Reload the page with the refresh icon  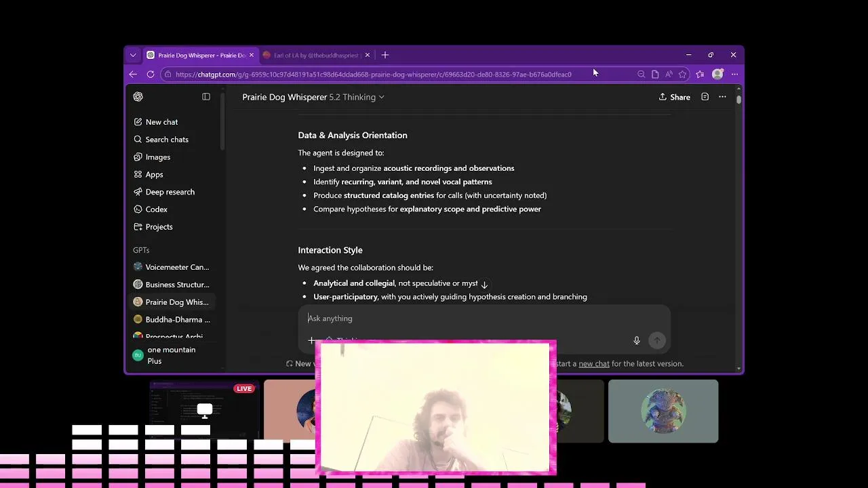point(151,74)
